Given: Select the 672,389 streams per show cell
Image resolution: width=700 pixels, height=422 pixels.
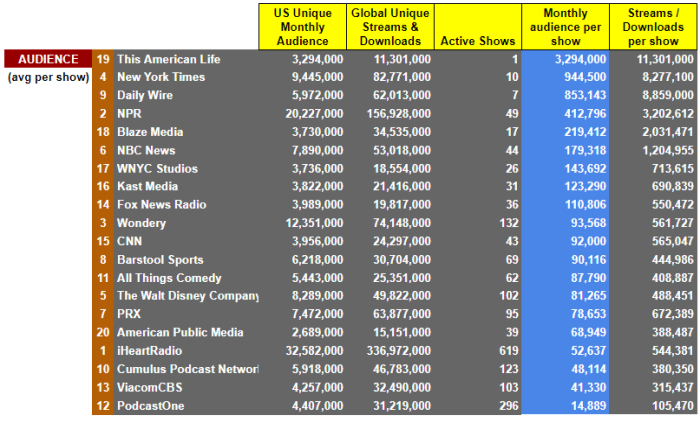Looking at the screenshot, I should point(673,314).
